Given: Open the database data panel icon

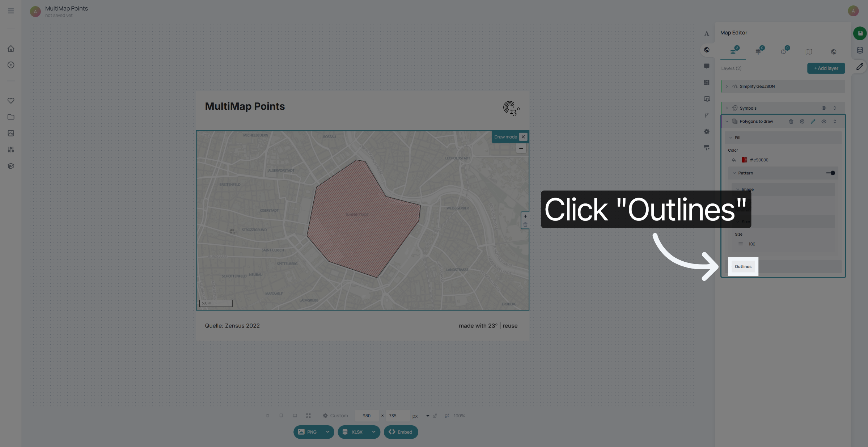Looking at the screenshot, I should point(860,50).
